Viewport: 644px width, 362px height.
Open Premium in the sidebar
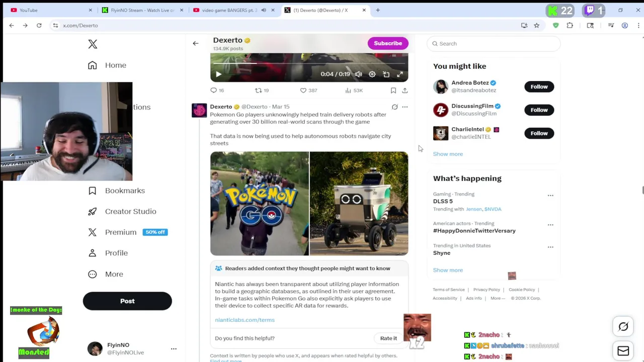pyautogui.click(x=127, y=232)
